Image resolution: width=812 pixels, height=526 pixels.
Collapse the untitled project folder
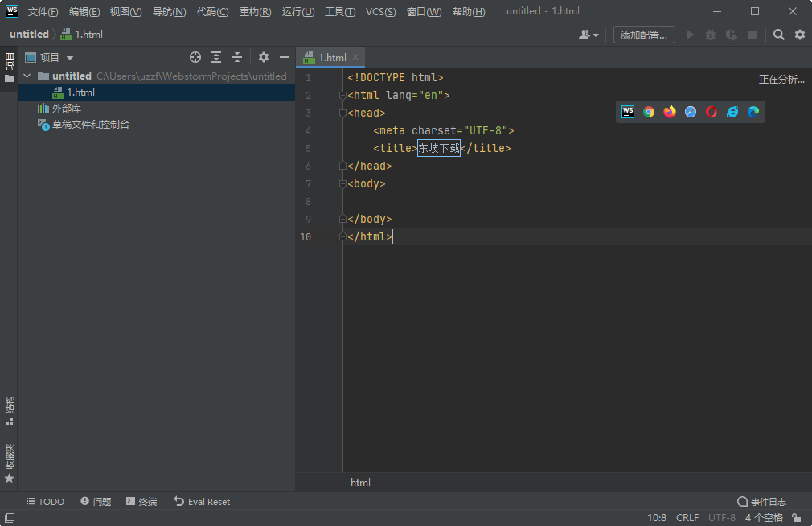click(27, 76)
